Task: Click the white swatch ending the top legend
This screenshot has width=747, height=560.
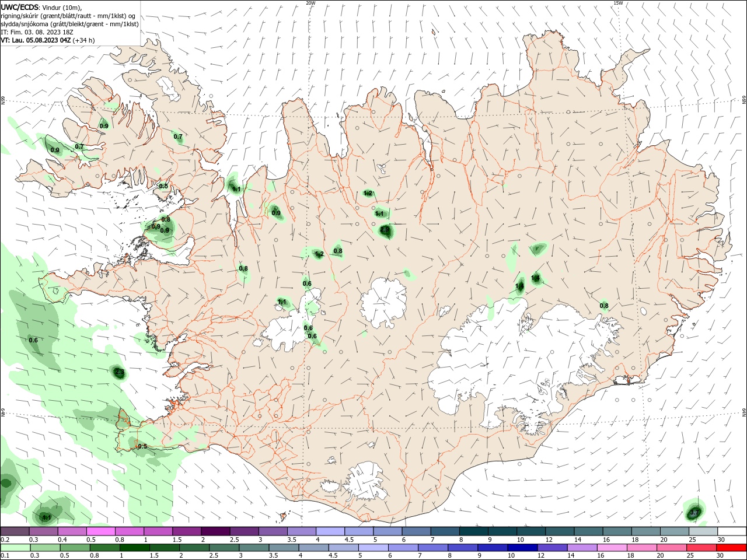Action: 732,531
